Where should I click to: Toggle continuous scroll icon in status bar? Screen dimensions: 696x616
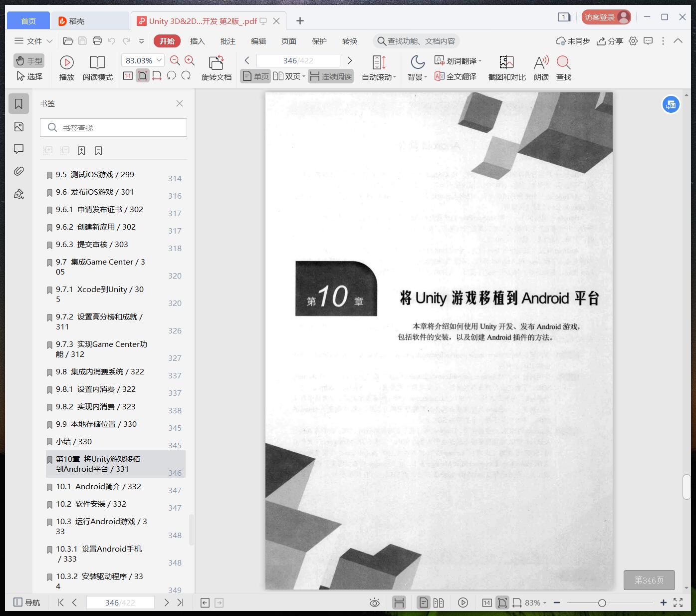[399, 603]
